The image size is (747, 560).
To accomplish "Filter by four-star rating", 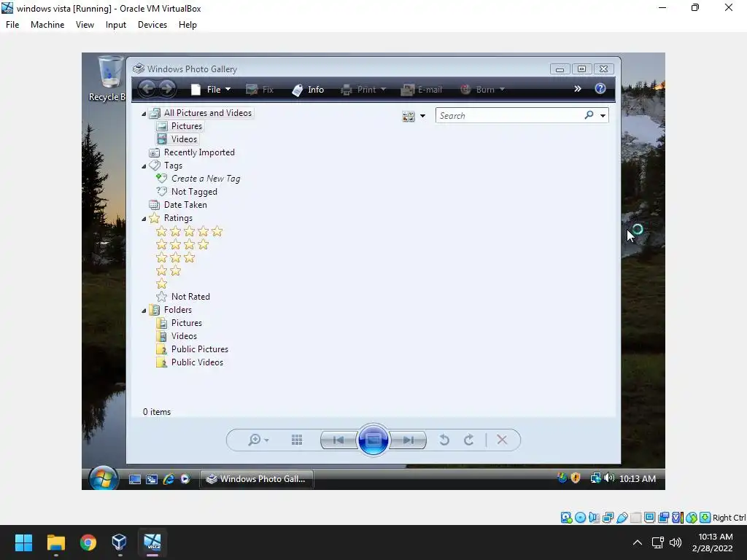I will tap(182, 245).
